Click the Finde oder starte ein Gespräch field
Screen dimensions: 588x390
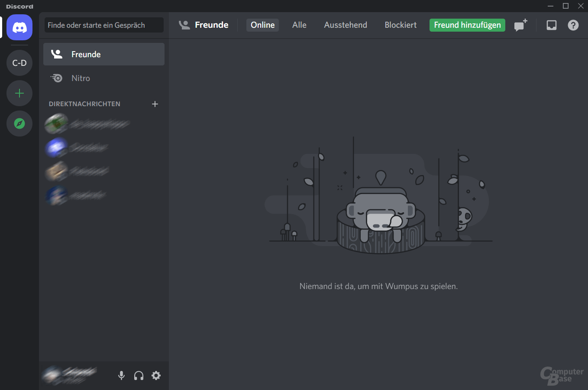(104, 25)
